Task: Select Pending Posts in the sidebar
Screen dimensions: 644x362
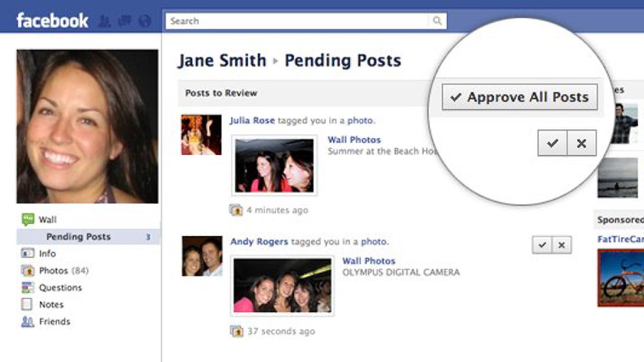Action: [78, 237]
